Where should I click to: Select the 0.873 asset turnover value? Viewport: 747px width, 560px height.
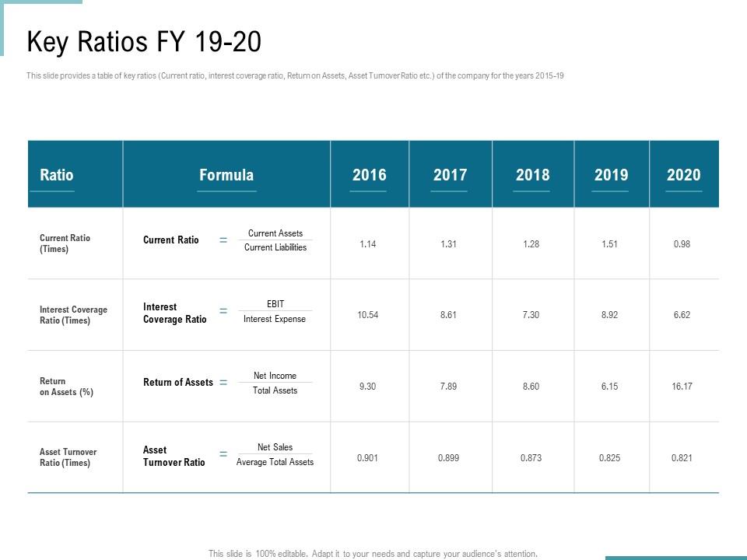531,457
